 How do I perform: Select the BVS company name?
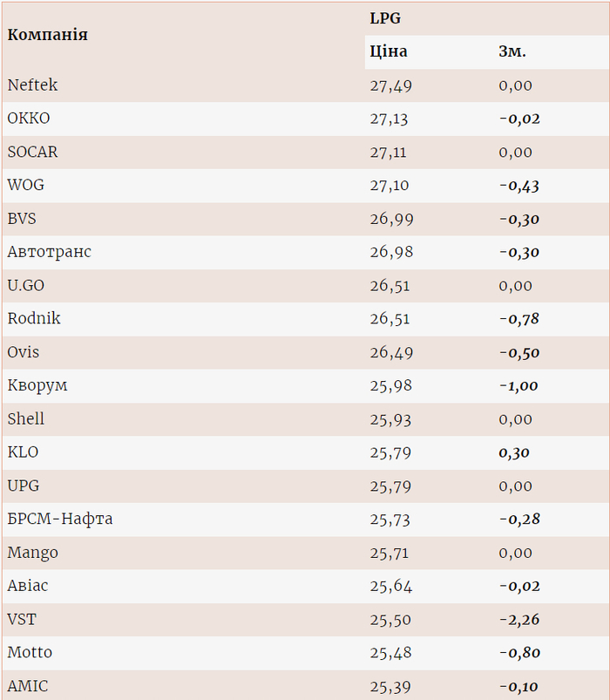(x=22, y=219)
